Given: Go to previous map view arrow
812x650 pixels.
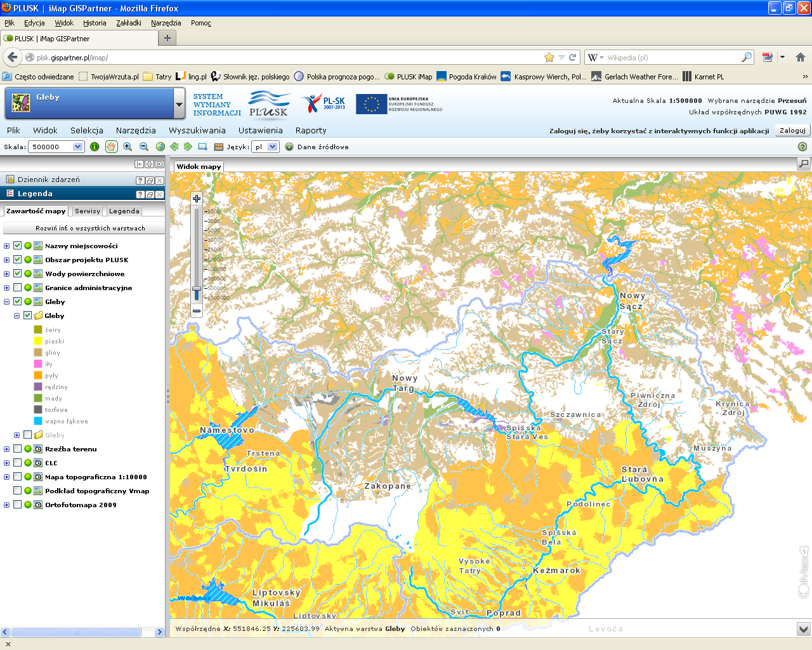Looking at the screenshot, I should [174, 147].
